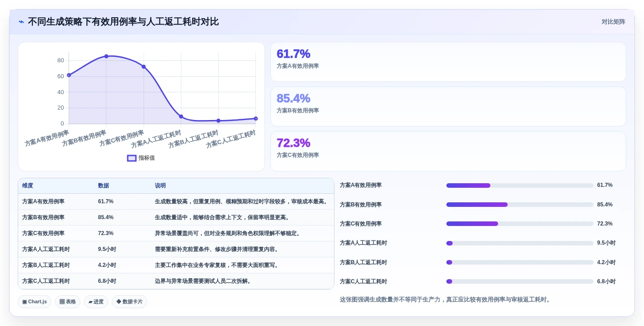The height and width of the screenshot is (326, 644).
Task: Select the 方案B有效用例率 table row name
Action: [43, 217]
